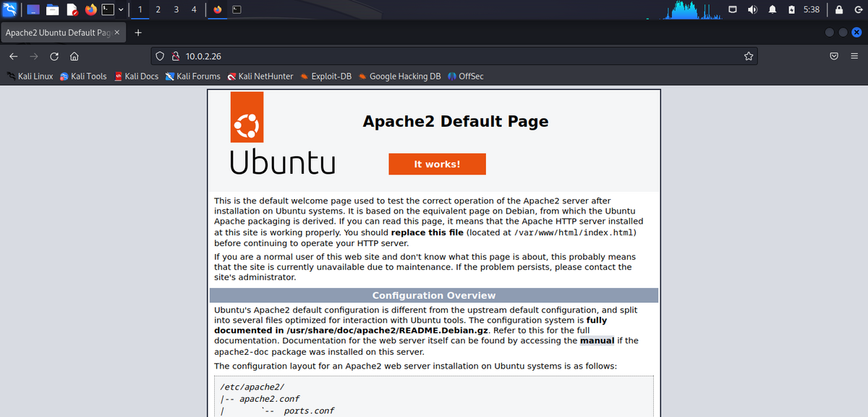Go to the Firefox home page
This screenshot has height=417, width=868.
click(x=74, y=56)
